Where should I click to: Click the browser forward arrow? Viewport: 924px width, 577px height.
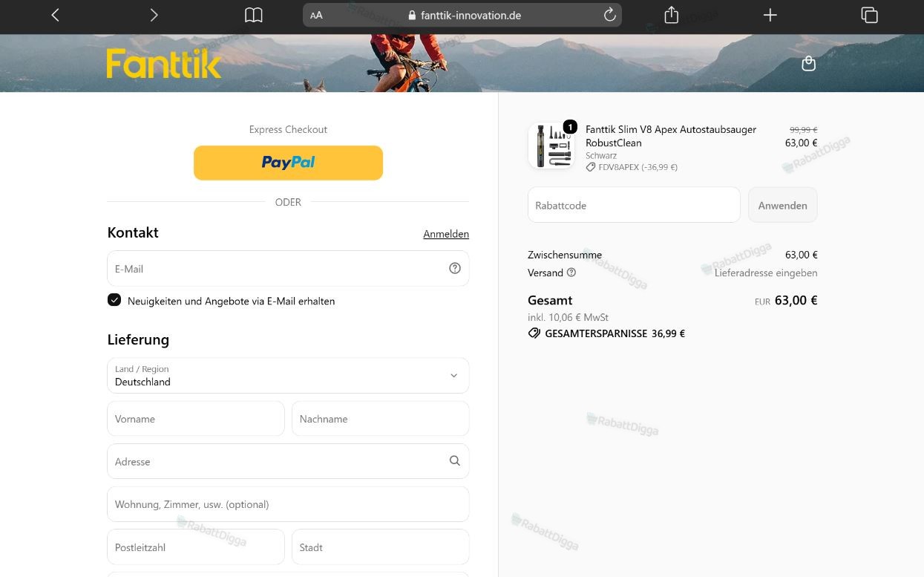154,15
